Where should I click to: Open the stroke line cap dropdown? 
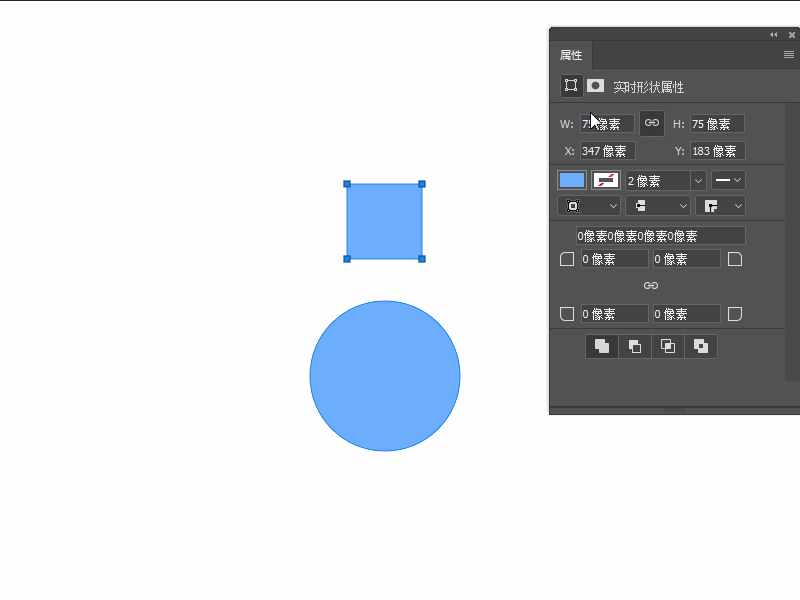pos(658,205)
